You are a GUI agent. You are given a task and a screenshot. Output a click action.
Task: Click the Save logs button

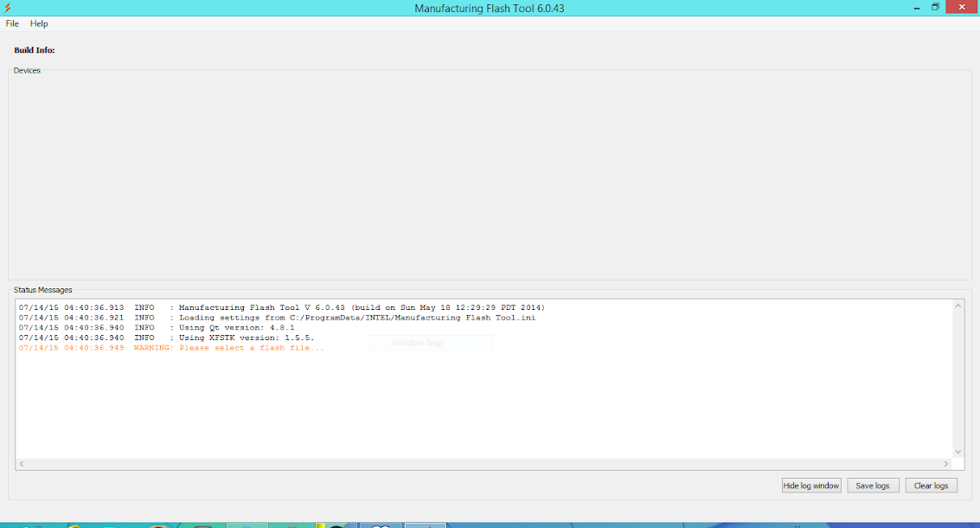873,486
